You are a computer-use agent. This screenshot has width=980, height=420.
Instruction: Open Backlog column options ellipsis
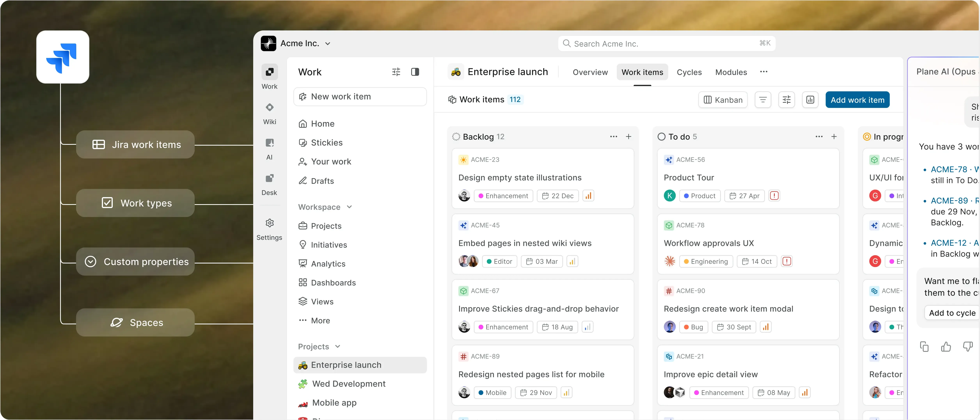614,137
